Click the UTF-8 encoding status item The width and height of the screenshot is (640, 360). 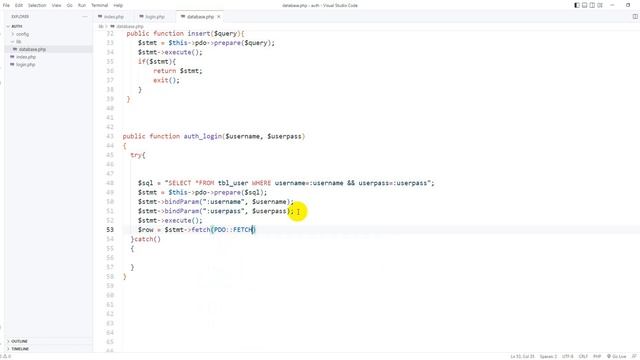pyautogui.click(x=568, y=356)
